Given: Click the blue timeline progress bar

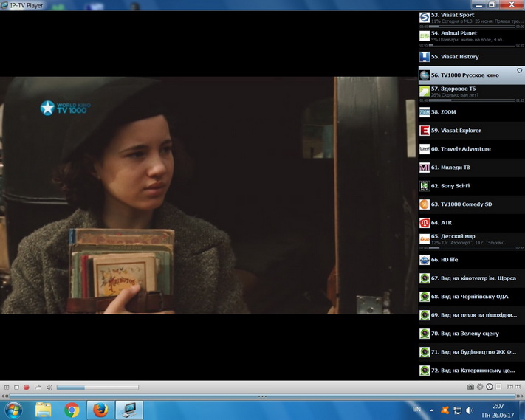Looking at the screenshot, I should tap(262, 396).
